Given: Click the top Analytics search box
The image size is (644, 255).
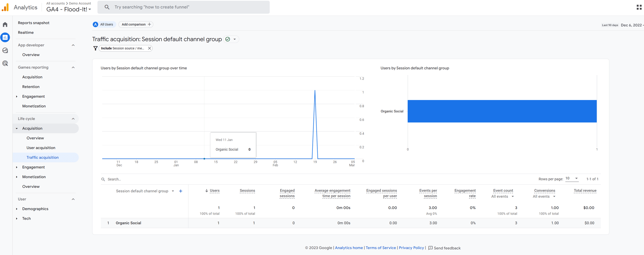Looking at the screenshot, I should tap(183, 7).
